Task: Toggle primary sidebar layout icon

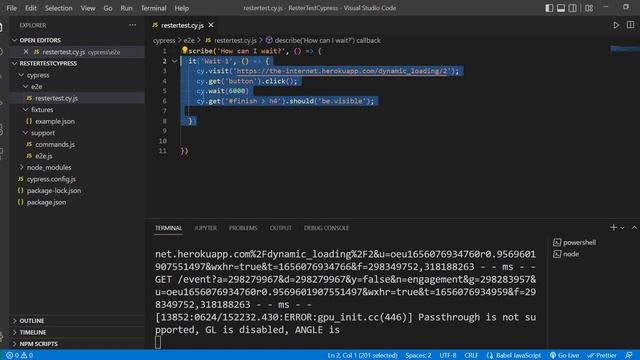Action: pos(549,8)
